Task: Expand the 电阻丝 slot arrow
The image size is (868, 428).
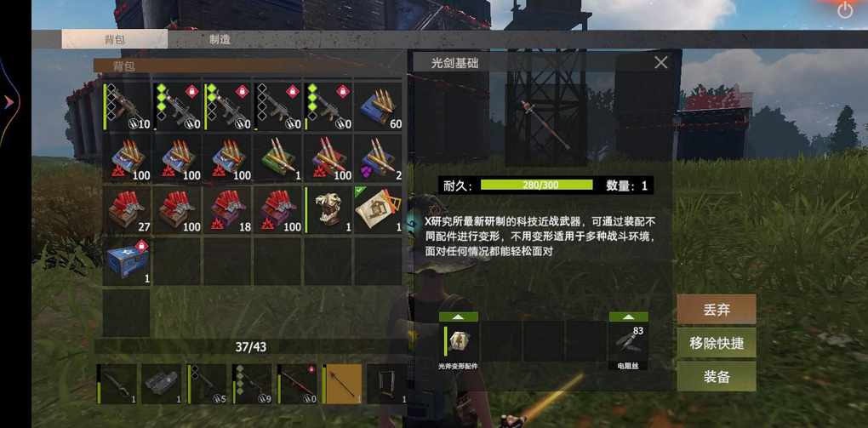Action: point(628,317)
